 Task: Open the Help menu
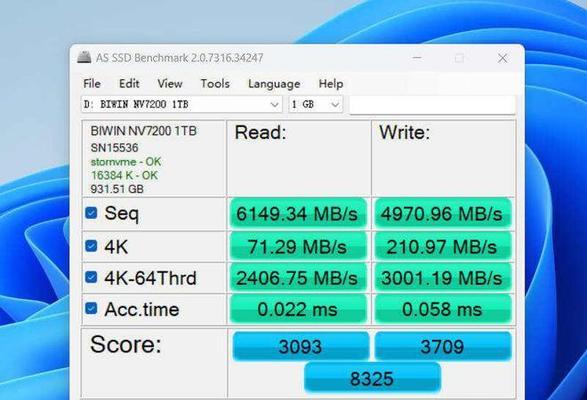331,84
